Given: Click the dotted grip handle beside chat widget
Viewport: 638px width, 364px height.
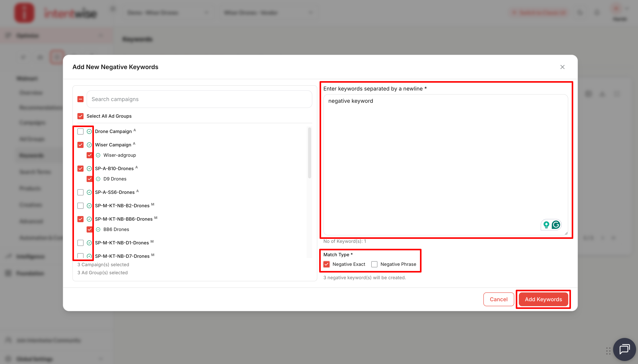Looking at the screenshot, I should coord(608,351).
